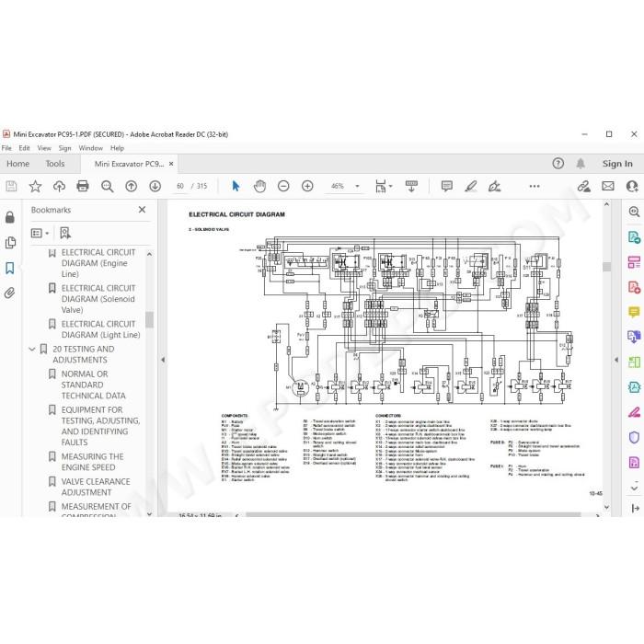
Task: Click the page number field
Action: pyautogui.click(x=180, y=186)
